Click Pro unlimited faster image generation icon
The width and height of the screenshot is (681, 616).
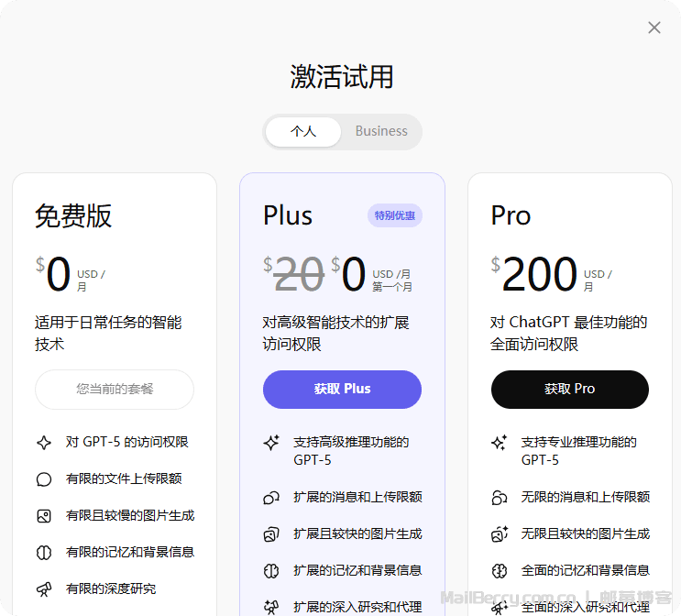[500, 533]
